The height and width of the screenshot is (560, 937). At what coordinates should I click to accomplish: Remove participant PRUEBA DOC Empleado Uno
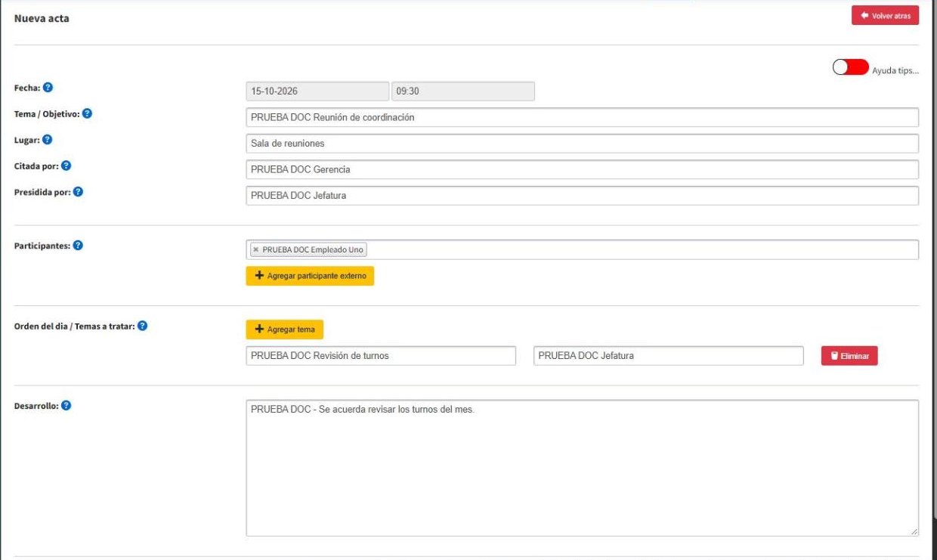255,250
